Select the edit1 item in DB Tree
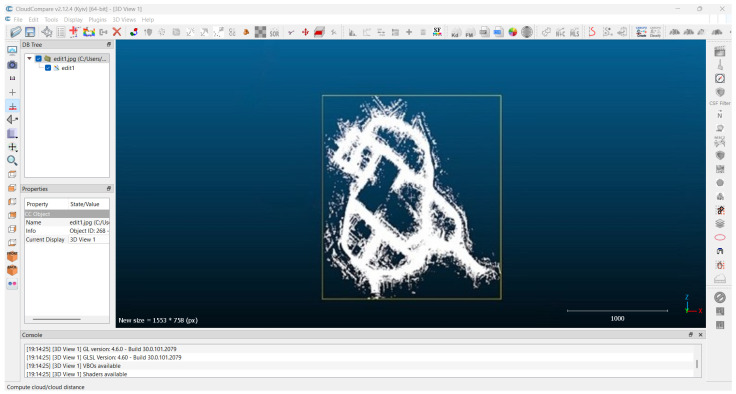Viewport: 736px width, 394px height. pyautogui.click(x=68, y=68)
